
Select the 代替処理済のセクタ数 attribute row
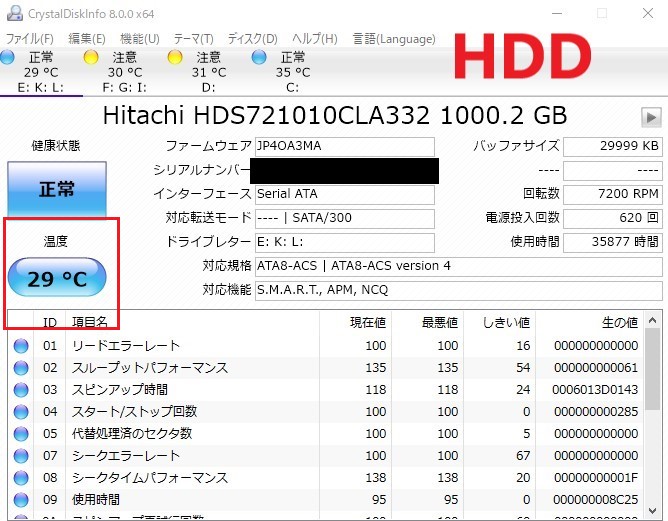tap(326, 434)
